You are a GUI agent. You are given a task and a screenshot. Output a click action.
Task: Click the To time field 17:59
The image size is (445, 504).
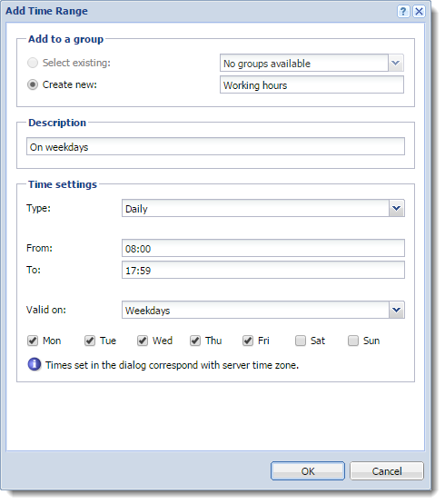pyautogui.click(x=263, y=270)
